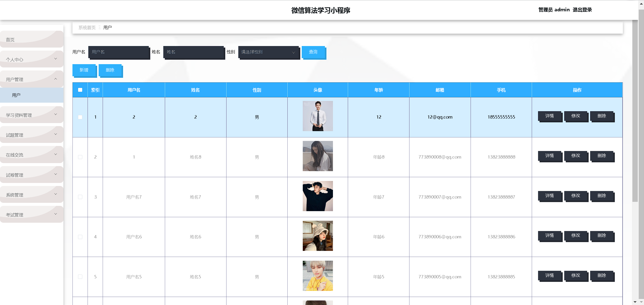Click the 系统首页 breadcrumb link
The image size is (644, 305).
pos(87,28)
